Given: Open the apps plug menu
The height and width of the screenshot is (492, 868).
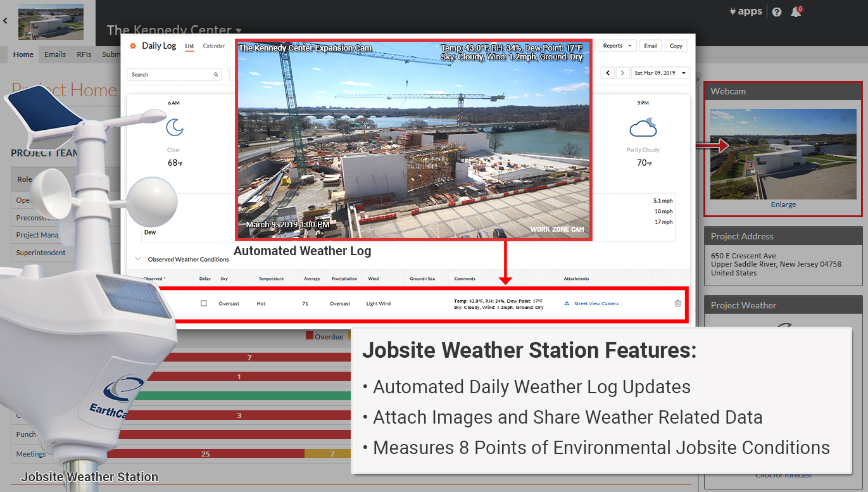Looking at the screenshot, I should tap(746, 11).
